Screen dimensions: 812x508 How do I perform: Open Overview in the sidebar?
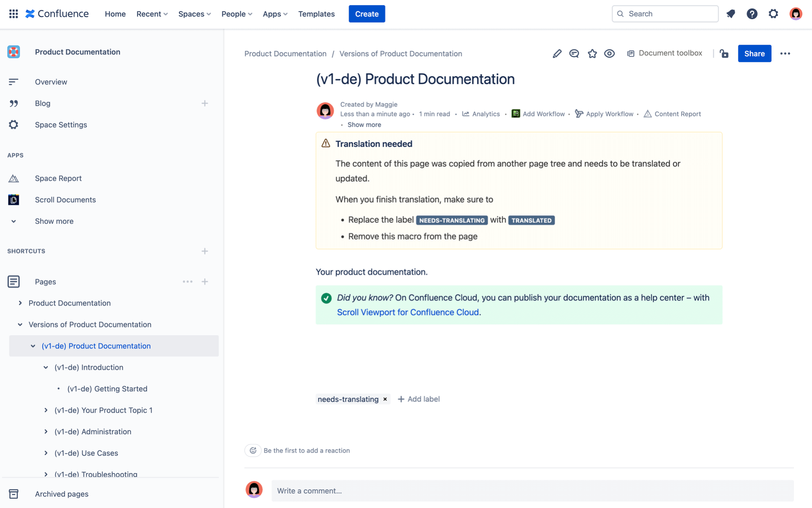click(x=51, y=82)
